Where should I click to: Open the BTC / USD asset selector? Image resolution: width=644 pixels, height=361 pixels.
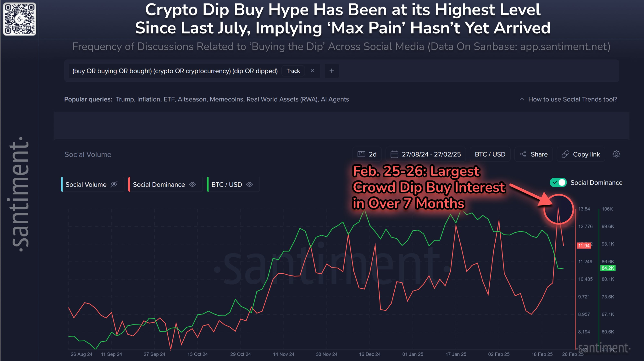(x=490, y=154)
